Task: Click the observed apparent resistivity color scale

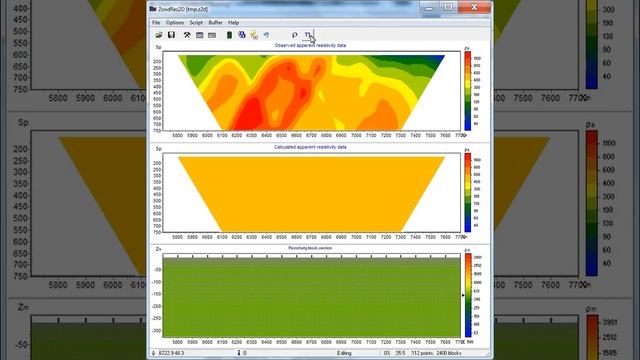Action: [x=468, y=91]
